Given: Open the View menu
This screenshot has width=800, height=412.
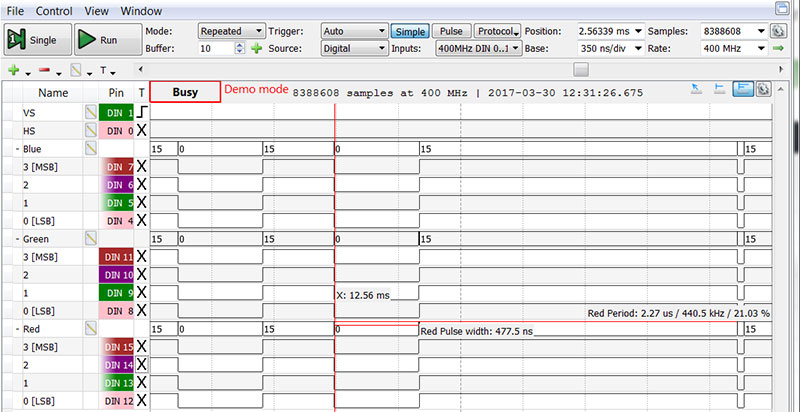Looking at the screenshot, I should [x=97, y=10].
